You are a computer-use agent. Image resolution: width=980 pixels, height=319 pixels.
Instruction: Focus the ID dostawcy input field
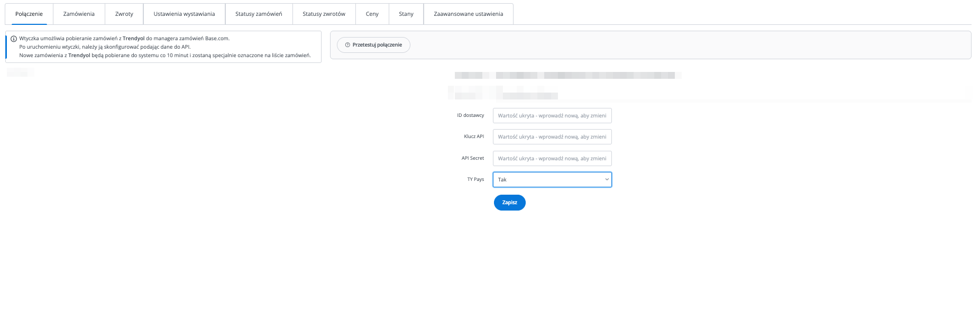[x=552, y=116]
